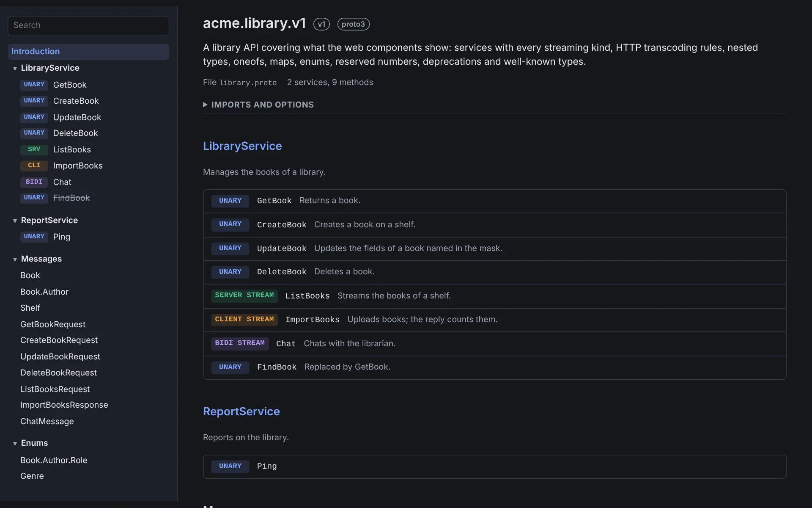Open the Genre enum
This screenshot has width=812, height=508.
(32, 476)
